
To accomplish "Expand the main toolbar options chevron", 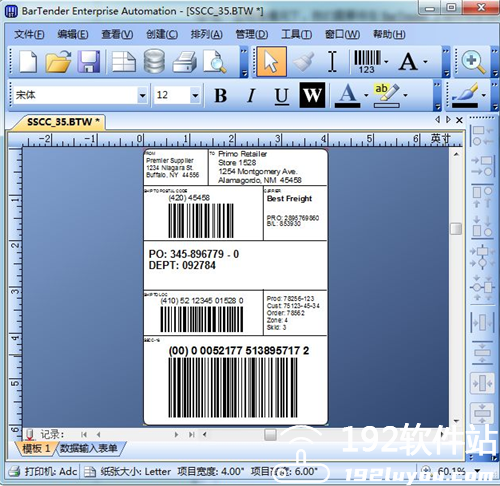I will pos(244,62).
